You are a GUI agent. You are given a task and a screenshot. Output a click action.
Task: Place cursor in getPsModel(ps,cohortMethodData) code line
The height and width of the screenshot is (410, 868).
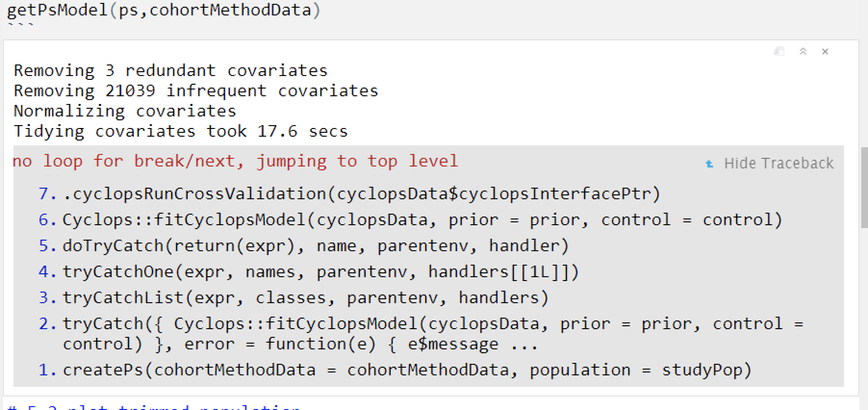point(164,10)
